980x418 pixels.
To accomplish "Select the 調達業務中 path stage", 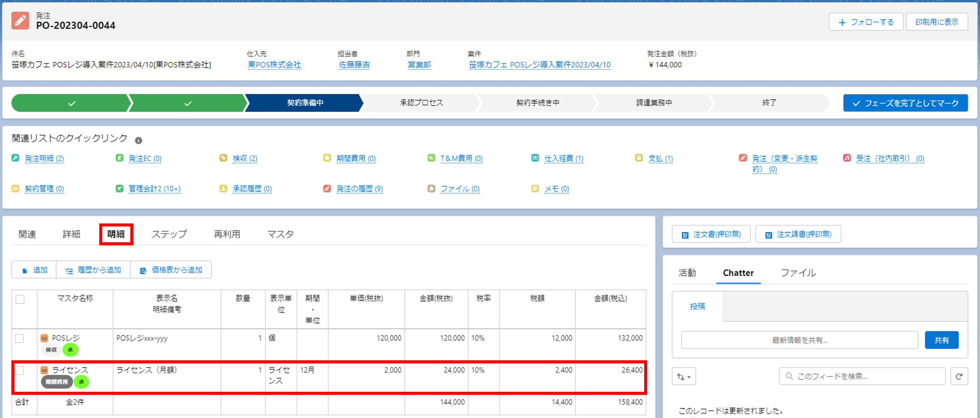I will click(654, 103).
